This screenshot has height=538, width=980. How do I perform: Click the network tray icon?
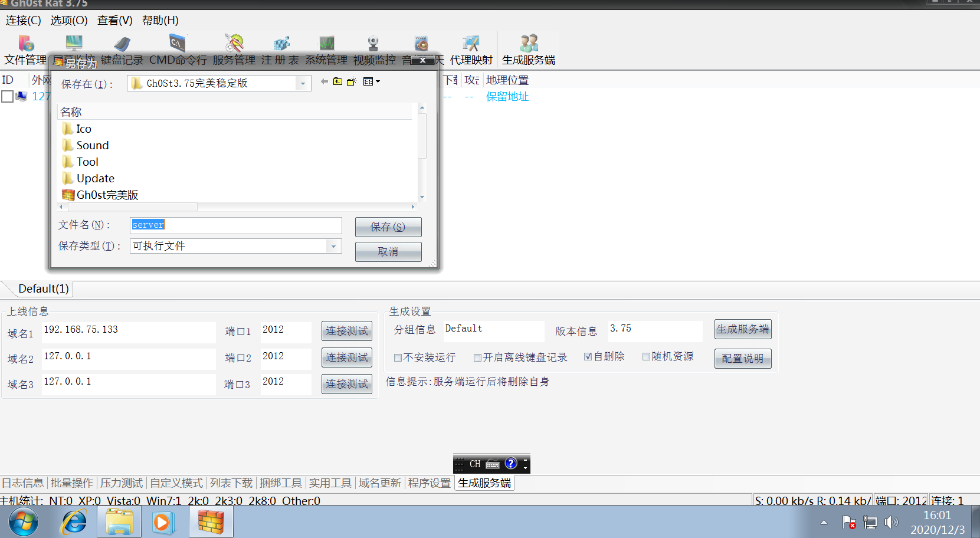tap(870, 522)
